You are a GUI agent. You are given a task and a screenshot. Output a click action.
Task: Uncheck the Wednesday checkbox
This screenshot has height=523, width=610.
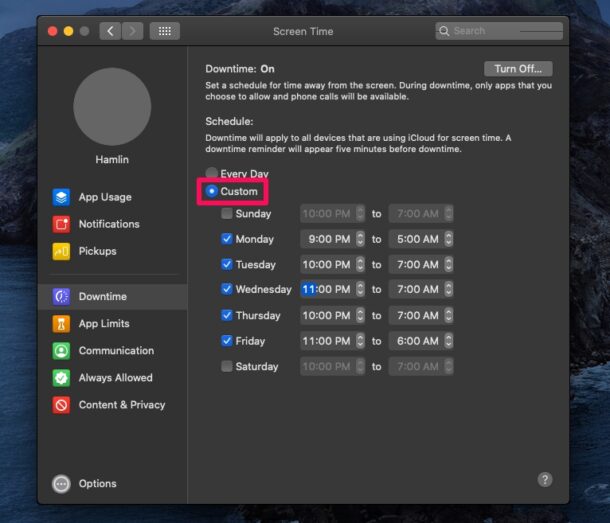[x=226, y=289]
